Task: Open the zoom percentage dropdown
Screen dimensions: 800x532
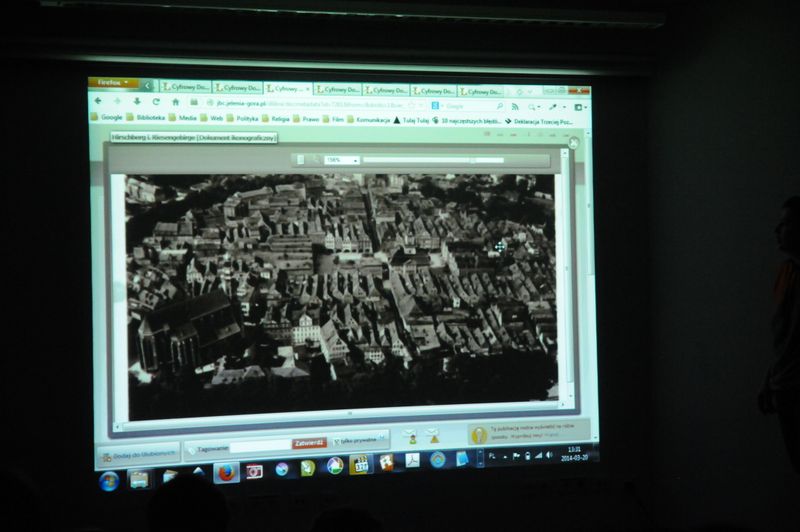Action: 341,159
